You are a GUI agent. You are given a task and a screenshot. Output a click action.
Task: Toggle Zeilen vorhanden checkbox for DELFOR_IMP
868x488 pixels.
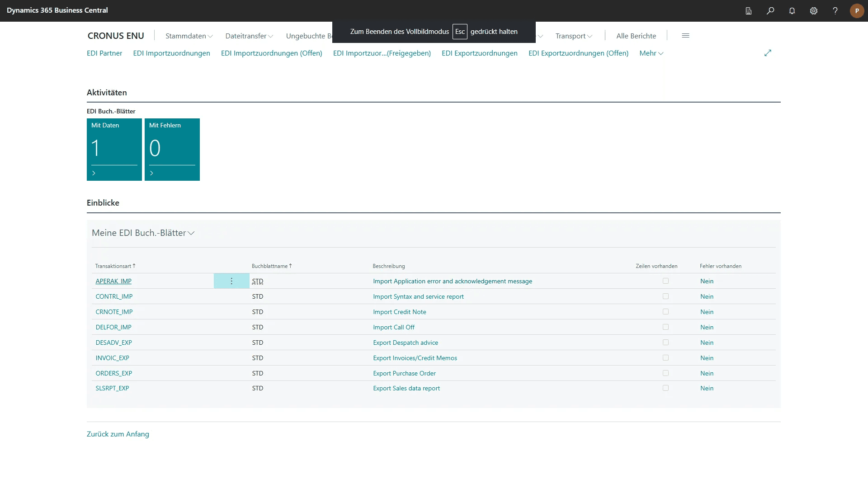[665, 327]
